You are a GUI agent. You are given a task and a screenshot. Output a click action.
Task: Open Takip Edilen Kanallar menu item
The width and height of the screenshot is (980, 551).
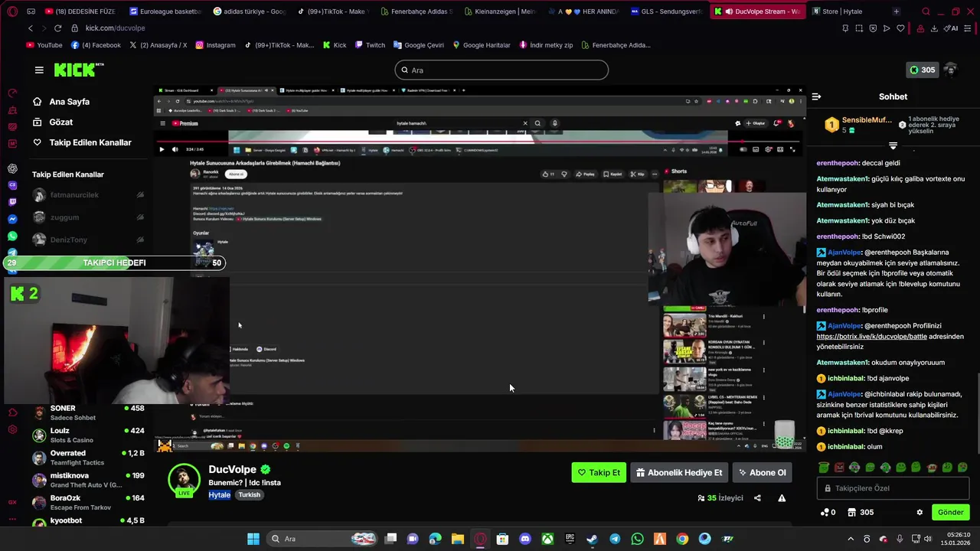(82, 142)
